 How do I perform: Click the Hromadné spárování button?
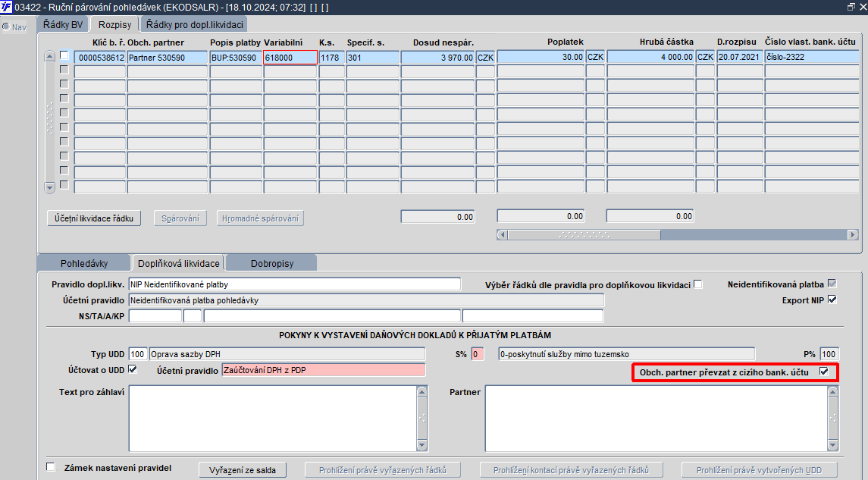[260, 218]
